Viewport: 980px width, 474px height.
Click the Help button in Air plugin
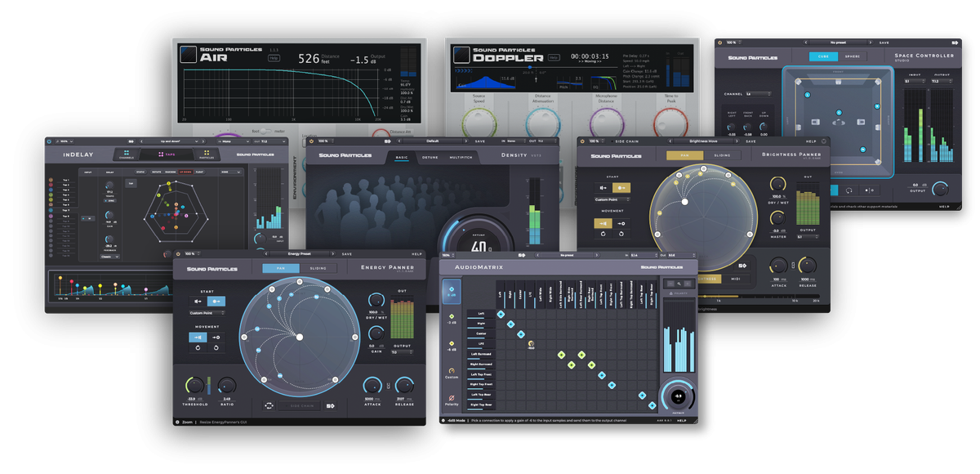pos(274,58)
